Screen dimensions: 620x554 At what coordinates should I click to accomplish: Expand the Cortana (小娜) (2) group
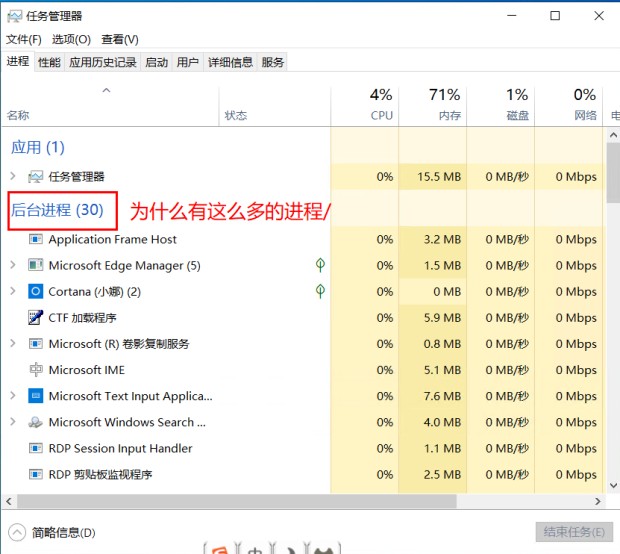tap(13, 291)
